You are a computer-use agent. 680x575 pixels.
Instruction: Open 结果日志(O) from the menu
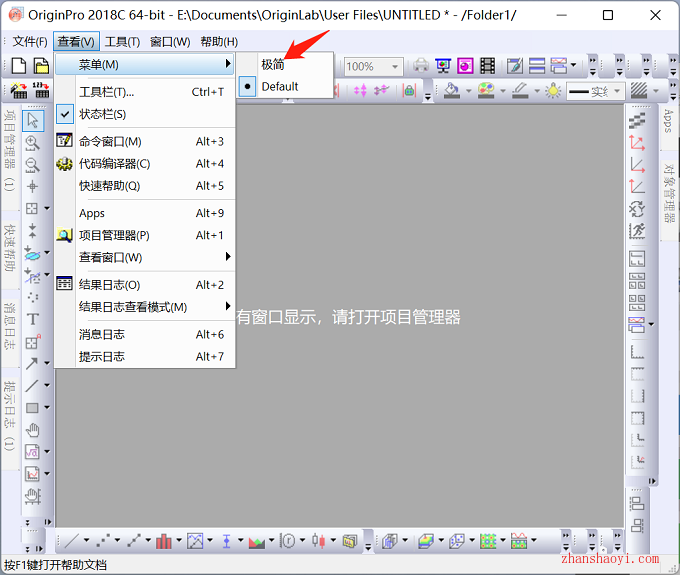(145, 284)
